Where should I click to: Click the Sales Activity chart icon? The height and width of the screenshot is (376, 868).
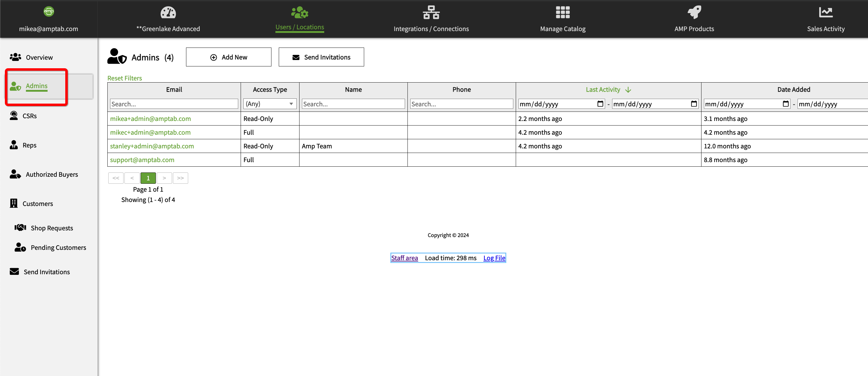826,12
